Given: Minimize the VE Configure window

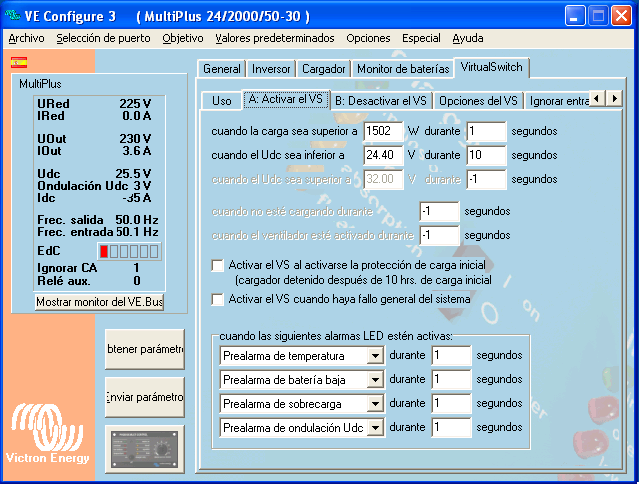Looking at the screenshot, I should 575,16.
